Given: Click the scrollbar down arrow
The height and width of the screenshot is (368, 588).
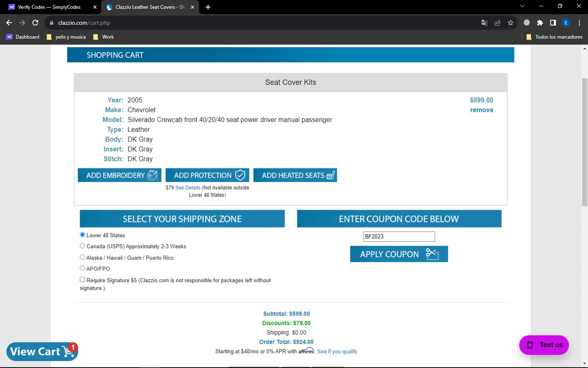Looking at the screenshot, I should click(x=584, y=364).
